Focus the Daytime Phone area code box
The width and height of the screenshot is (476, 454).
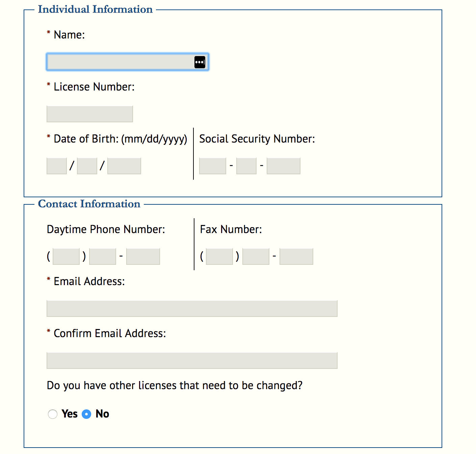click(66, 256)
